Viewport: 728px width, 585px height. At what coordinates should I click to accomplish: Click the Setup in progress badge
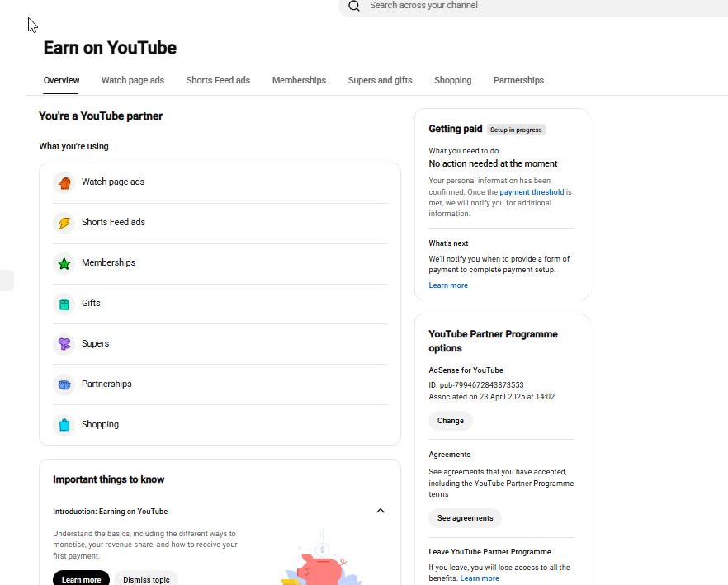tap(516, 130)
